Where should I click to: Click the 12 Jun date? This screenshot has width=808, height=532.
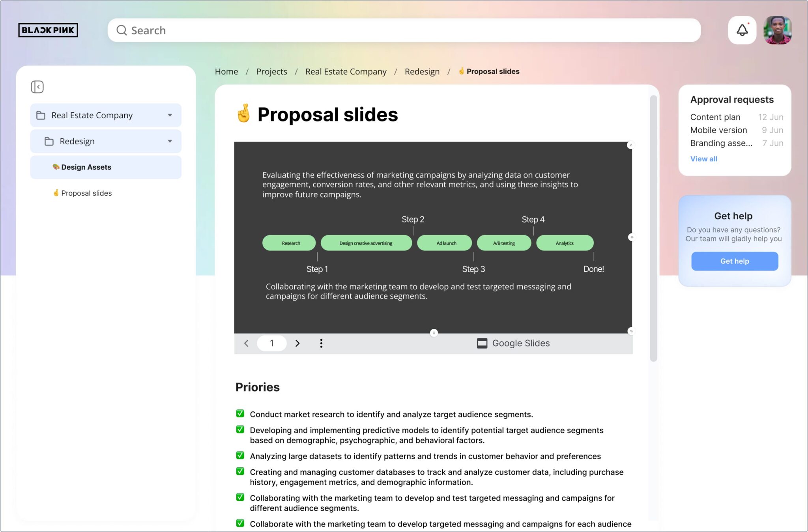[771, 117]
